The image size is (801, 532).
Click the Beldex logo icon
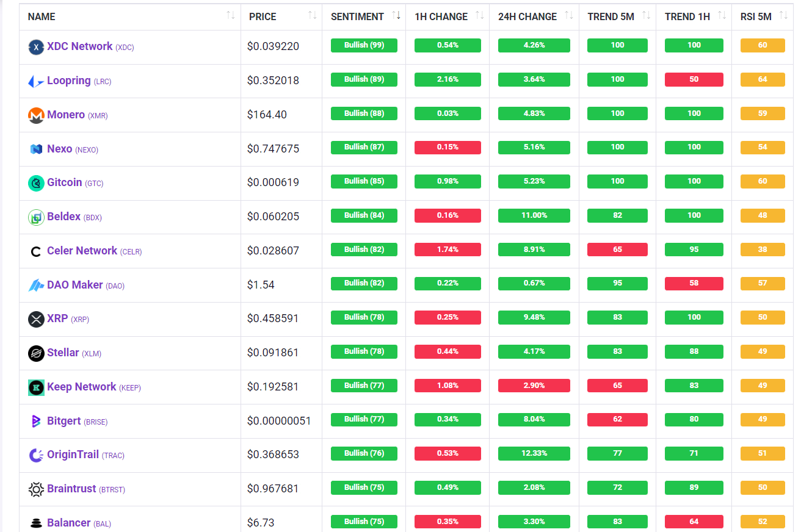point(36,217)
